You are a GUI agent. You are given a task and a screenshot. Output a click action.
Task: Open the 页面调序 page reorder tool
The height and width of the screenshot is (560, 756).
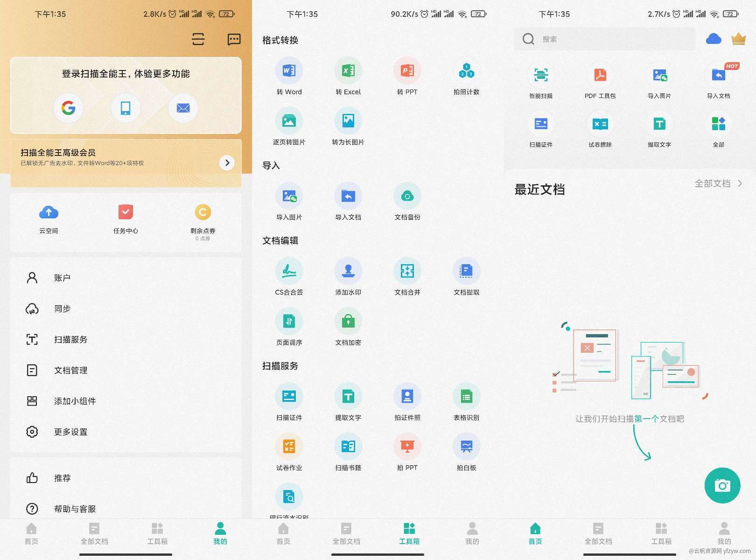289,327
